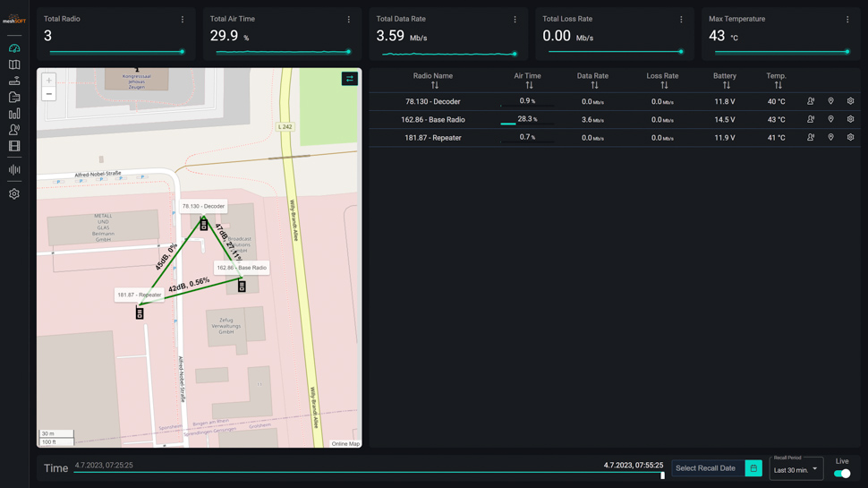Click the 14.5 V battery value
The image size is (868, 488).
[x=725, y=120]
